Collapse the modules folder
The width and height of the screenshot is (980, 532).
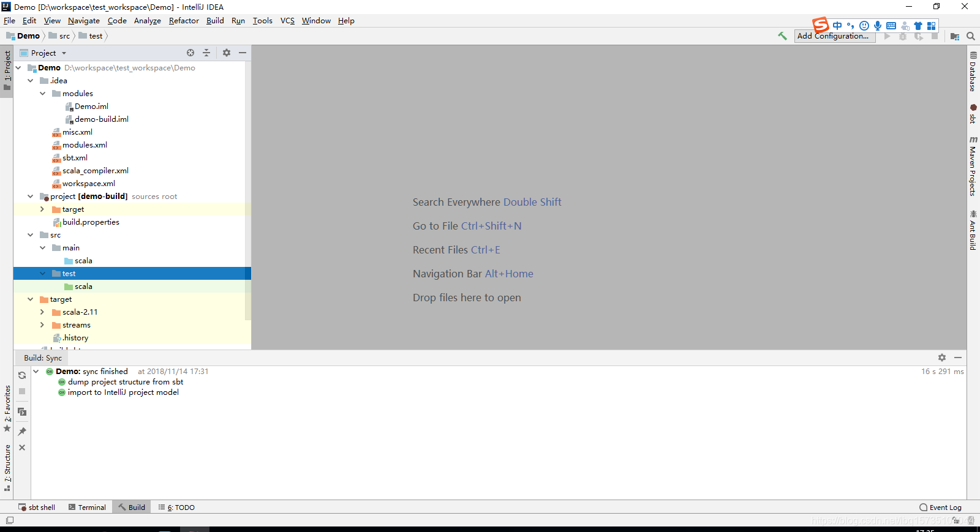(x=43, y=94)
